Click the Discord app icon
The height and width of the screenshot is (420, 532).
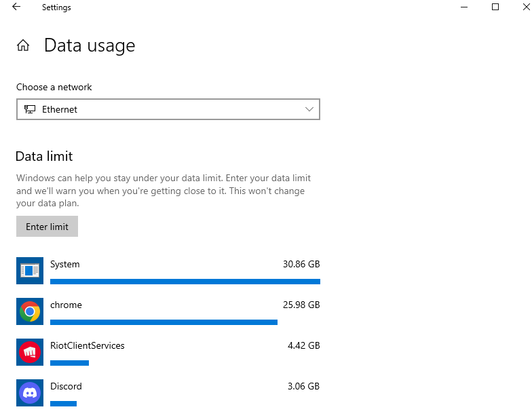(30, 393)
